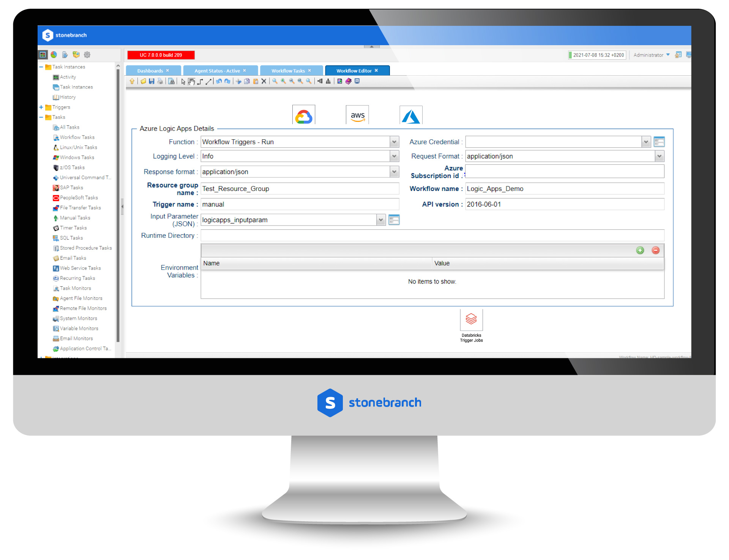This screenshot has width=729, height=560.
Task: Remove environment variable with red minus
Action: [655, 250]
